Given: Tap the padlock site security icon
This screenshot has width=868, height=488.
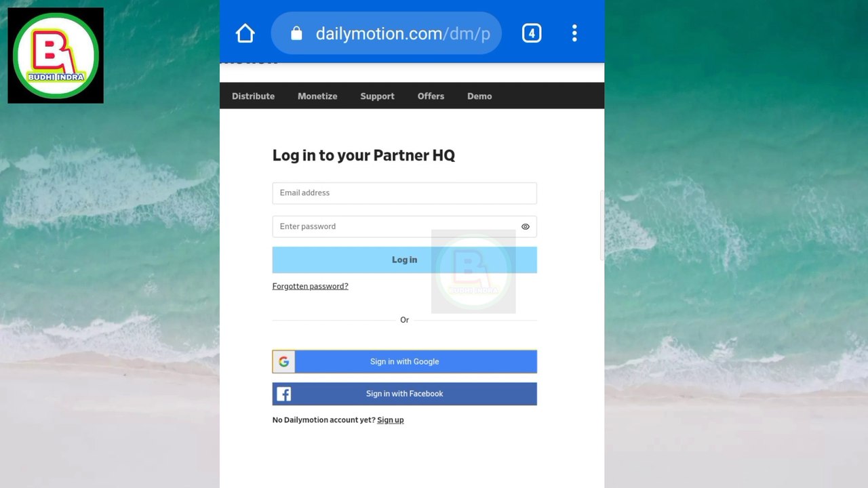Looking at the screenshot, I should (x=296, y=33).
